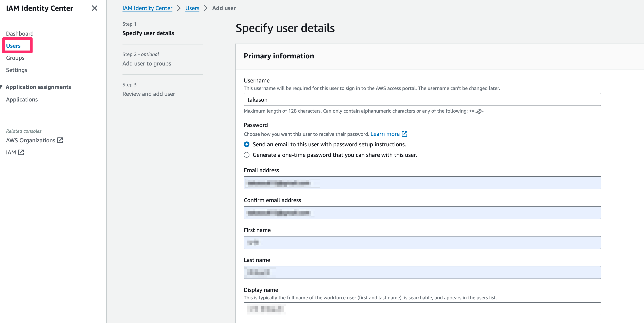
Task: Click the Username input field
Action: [422, 99]
